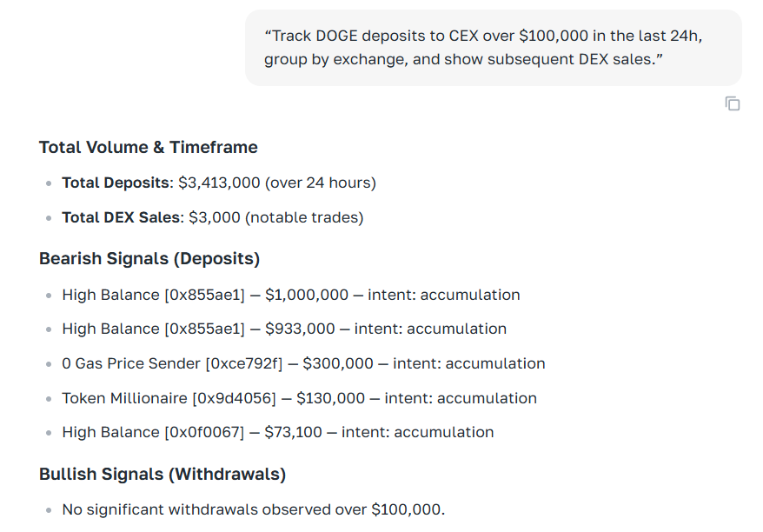Click the $933,000 High Balance entry
Viewport: 763px width, 532px height.
click(283, 329)
